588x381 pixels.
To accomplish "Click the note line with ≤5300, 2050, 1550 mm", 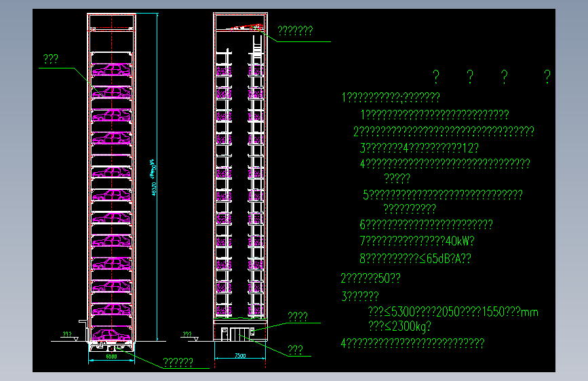I will [x=453, y=312].
